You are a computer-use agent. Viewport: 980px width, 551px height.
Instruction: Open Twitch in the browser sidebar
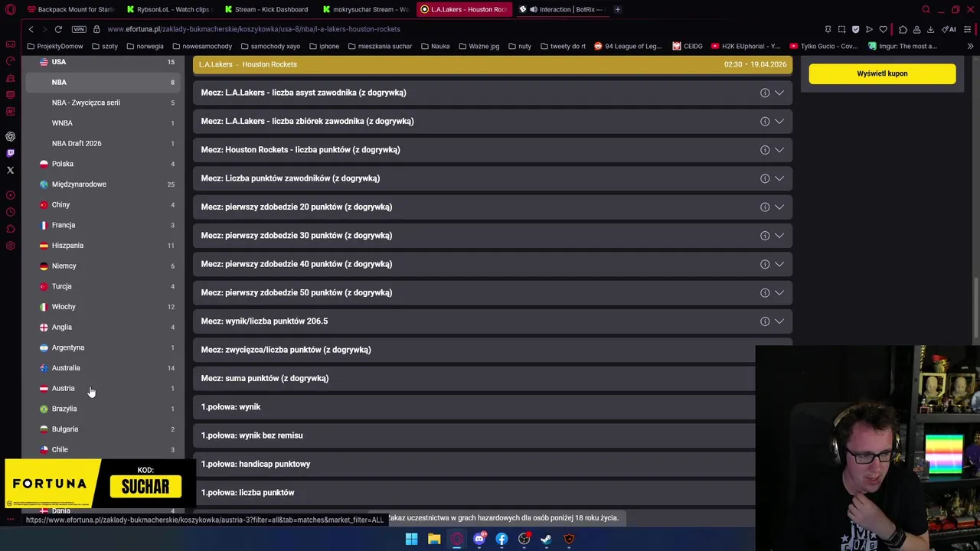point(10,153)
